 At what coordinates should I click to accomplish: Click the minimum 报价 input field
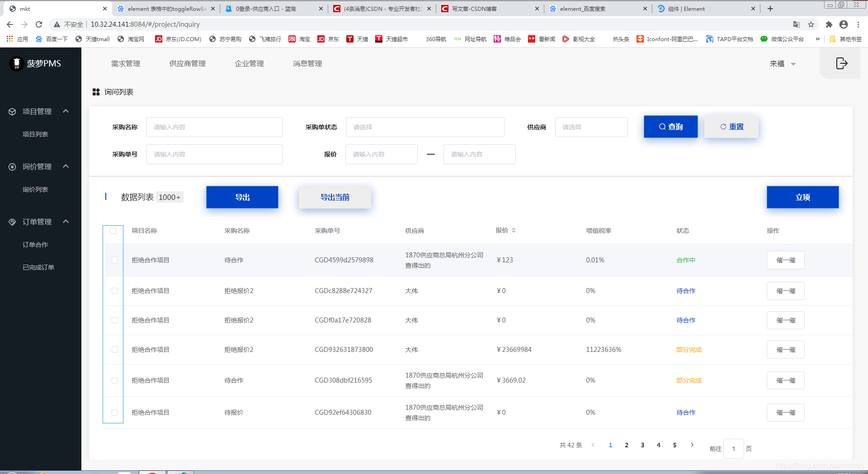point(382,154)
